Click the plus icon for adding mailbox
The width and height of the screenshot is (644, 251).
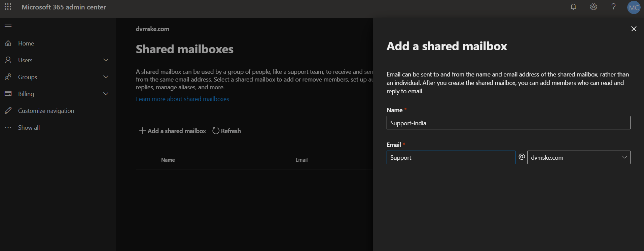[x=142, y=131]
